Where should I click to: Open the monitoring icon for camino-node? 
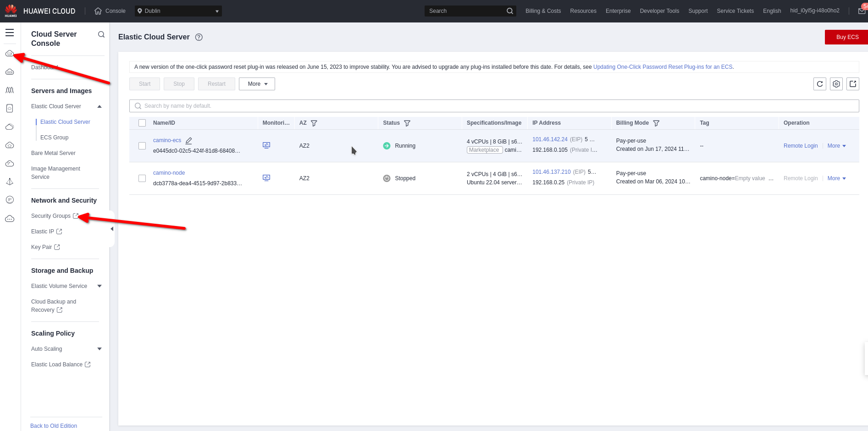click(x=266, y=178)
